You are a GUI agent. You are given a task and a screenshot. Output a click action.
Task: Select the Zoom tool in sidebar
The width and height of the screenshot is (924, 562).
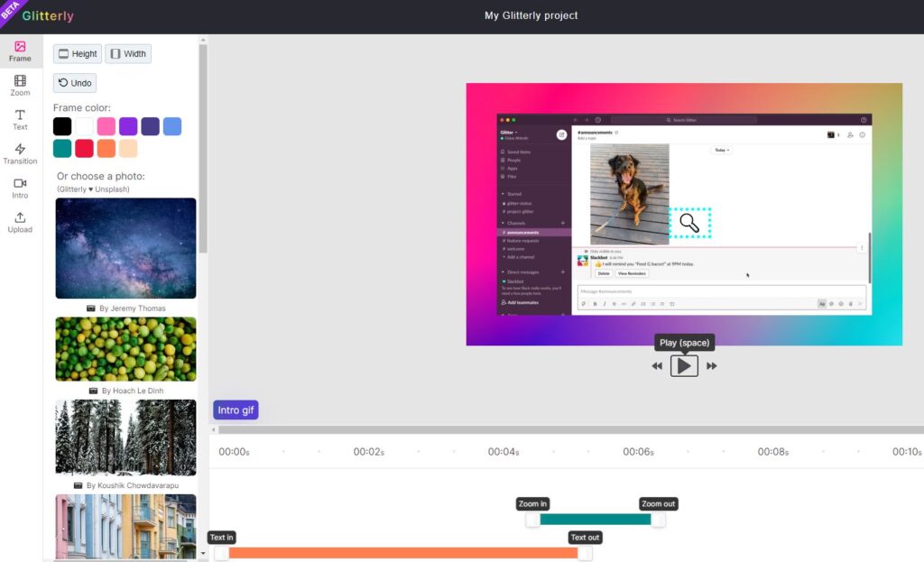[x=20, y=86]
